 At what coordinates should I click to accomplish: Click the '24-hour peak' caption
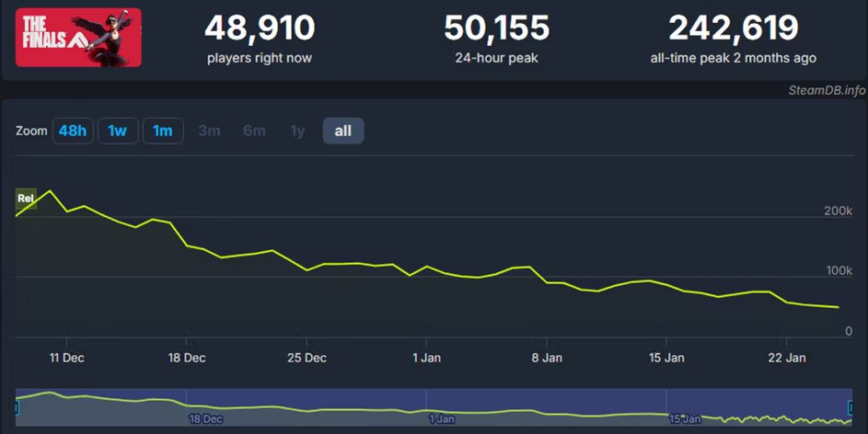tap(496, 58)
